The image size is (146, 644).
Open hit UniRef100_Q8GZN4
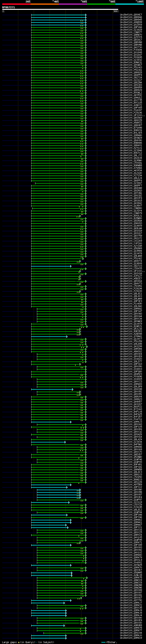(131, 82)
